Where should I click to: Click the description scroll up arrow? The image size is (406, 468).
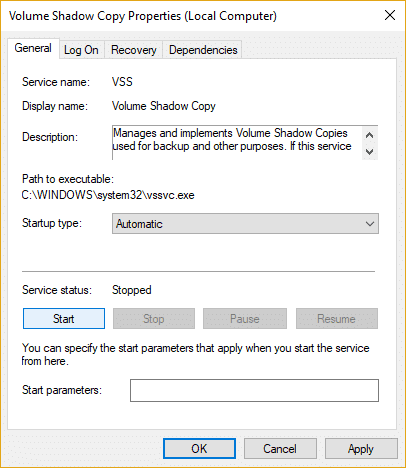[x=369, y=135]
